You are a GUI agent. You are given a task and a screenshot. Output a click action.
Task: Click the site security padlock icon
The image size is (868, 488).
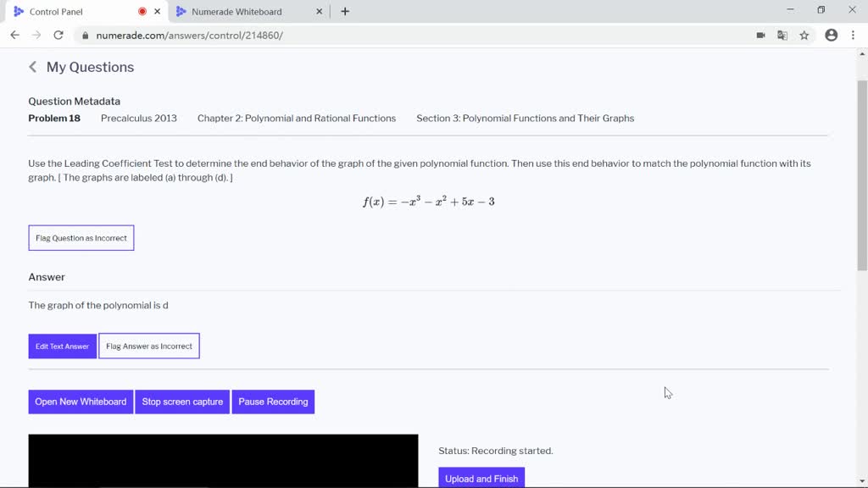(86, 35)
